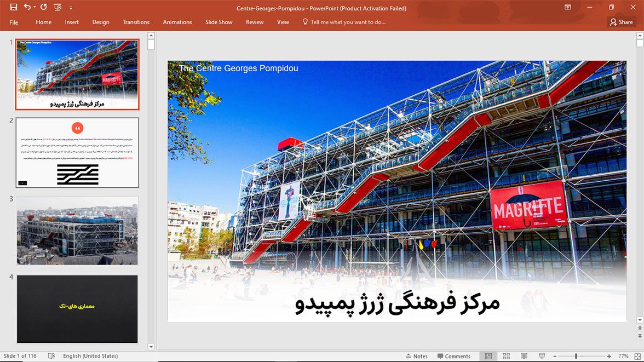The image size is (644, 362).
Task: Click the slide title The Centre Georges Pompidou
Action: 239,68
